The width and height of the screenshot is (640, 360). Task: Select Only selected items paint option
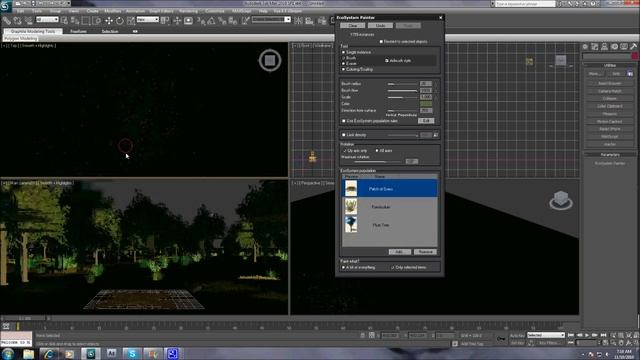pyautogui.click(x=393, y=268)
